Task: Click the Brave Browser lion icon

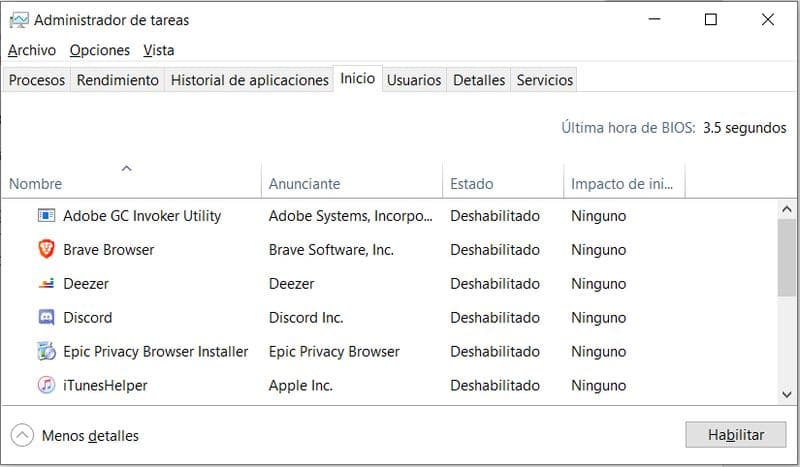Action: coord(46,250)
